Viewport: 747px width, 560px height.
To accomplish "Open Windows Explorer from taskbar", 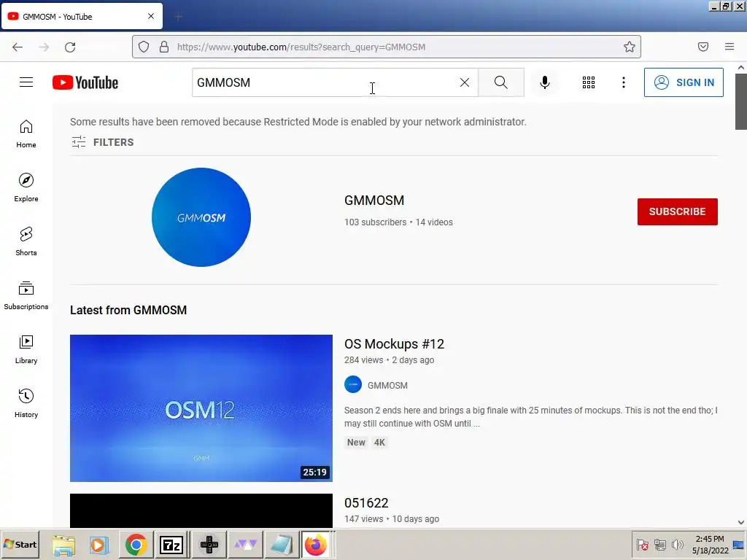I will point(63,545).
